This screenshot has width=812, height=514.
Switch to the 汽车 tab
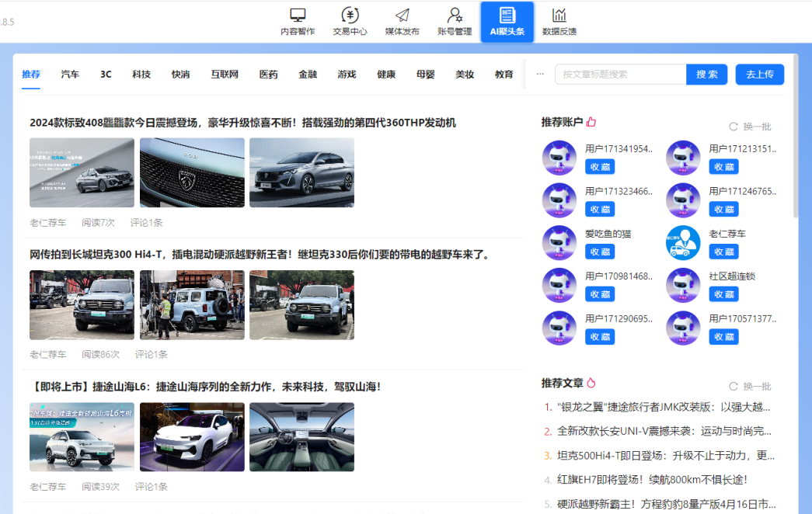[70, 75]
